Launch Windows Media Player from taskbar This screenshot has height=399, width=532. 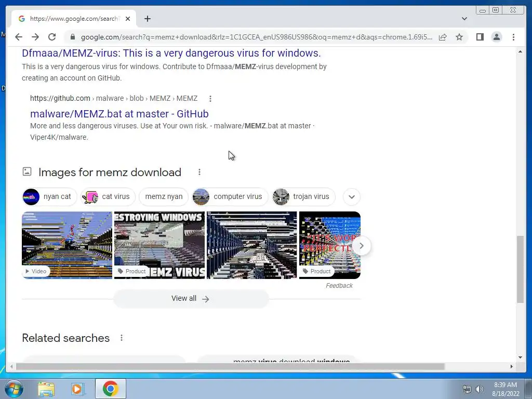[x=78, y=389]
